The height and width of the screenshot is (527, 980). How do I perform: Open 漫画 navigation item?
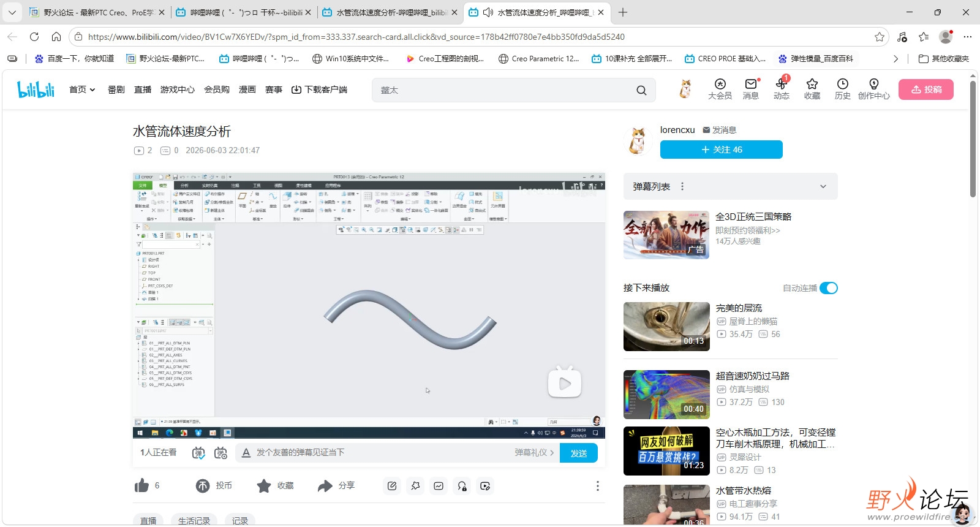(247, 89)
